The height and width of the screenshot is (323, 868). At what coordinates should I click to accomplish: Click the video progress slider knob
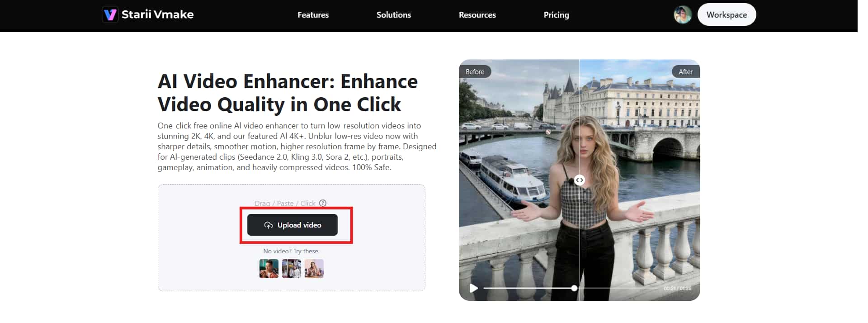(x=574, y=288)
